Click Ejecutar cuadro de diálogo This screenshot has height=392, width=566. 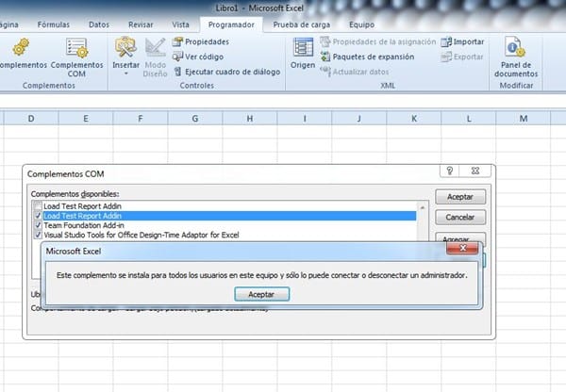[x=222, y=72]
